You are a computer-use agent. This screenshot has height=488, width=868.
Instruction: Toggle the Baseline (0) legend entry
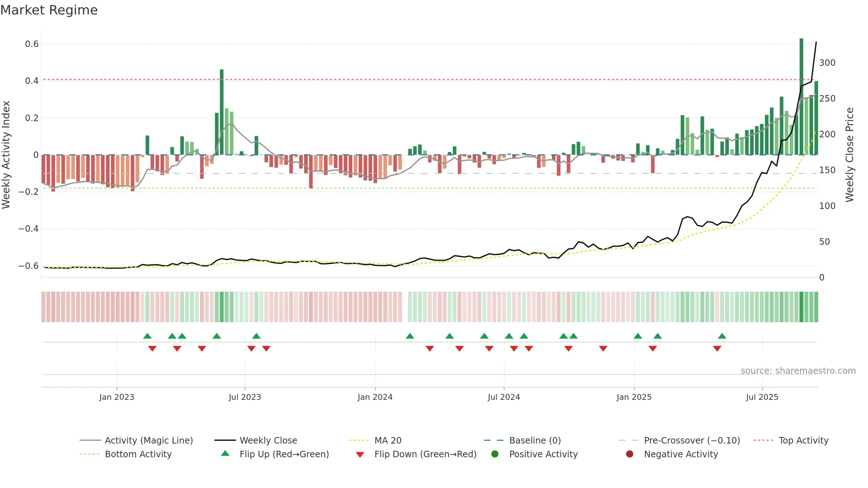[522, 440]
